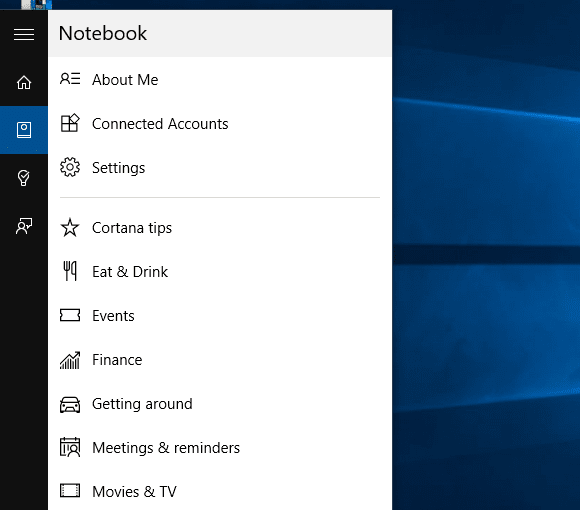Open Settings in Notebook list
Viewport: 580px width, 510px height.
click(220, 168)
